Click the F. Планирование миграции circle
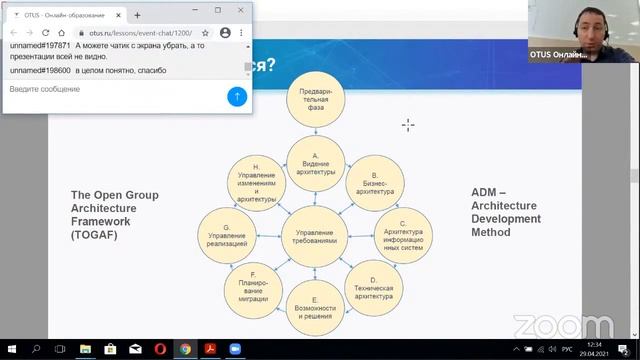Image resolution: width=640 pixels, height=360 pixels. [253, 291]
